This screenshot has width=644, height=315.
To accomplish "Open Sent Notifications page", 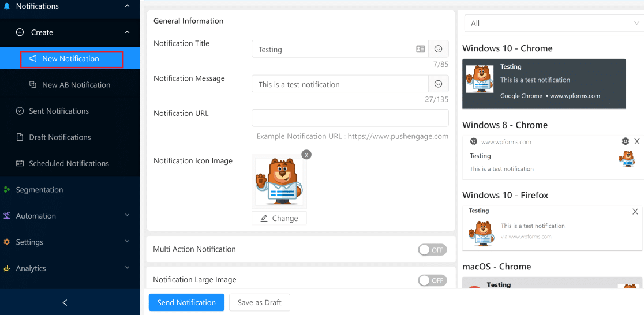I will [59, 111].
